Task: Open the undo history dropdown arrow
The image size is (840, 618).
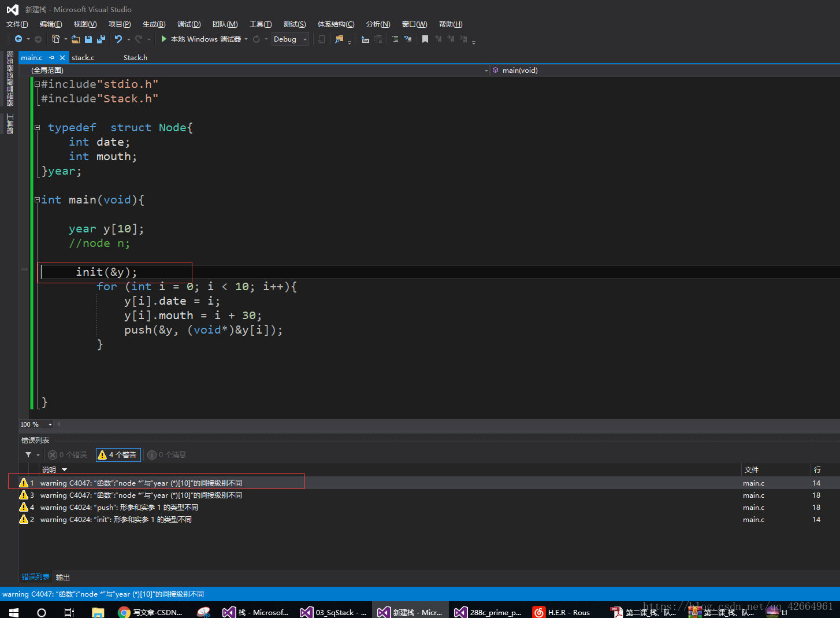Action: [x=128, y=39]
